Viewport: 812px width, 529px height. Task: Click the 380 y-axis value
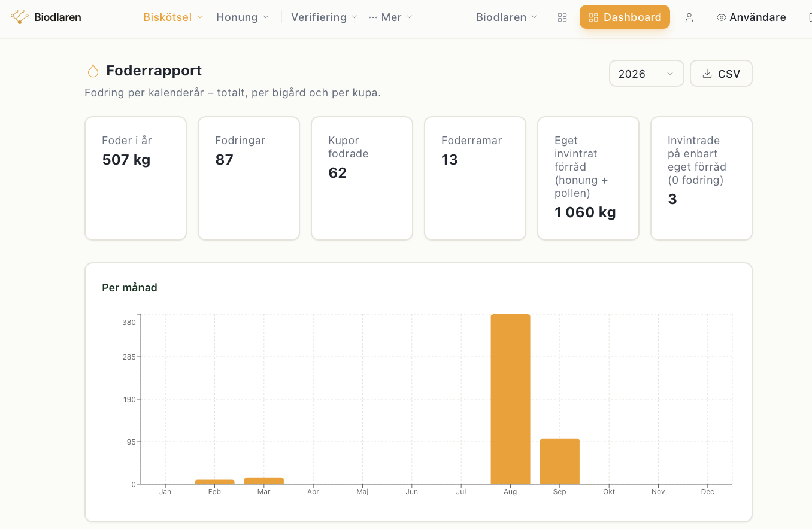click(129, 323)
